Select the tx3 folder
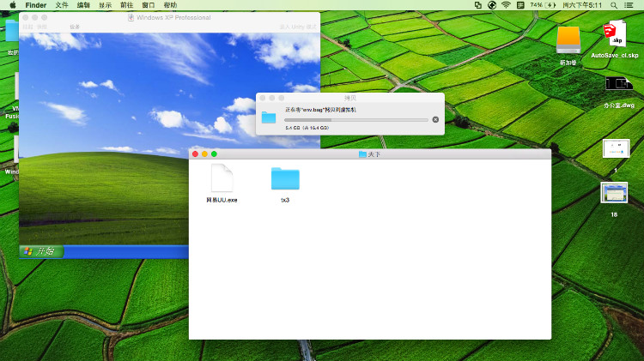 pyautogui.click(x=285, y=178)
